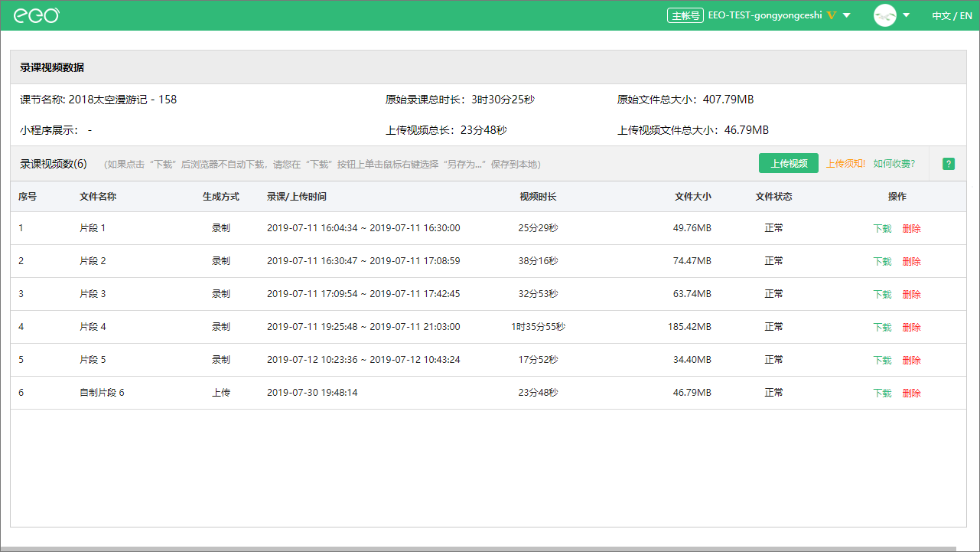Select the file name 自制片段 6
Image resolution: width=980 pixels, height=552 pixels.
[102, 393]
